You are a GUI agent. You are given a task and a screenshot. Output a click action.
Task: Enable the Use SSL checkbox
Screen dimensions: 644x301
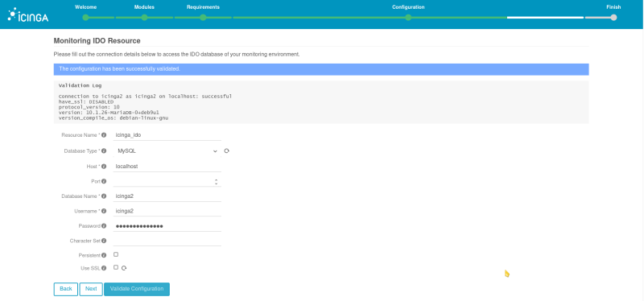[116, 267]
